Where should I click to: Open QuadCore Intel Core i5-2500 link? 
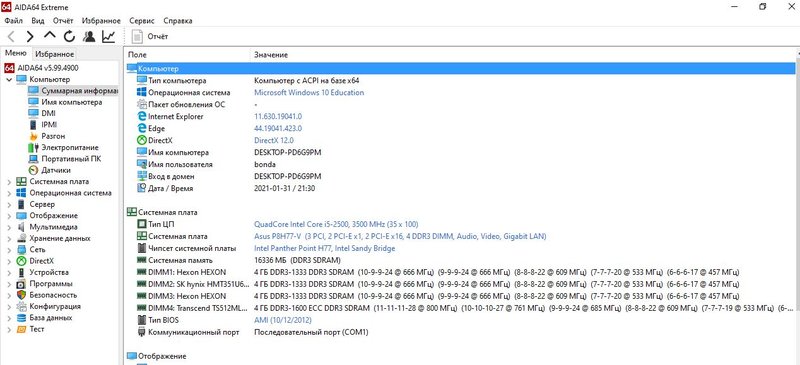[337, 224]
